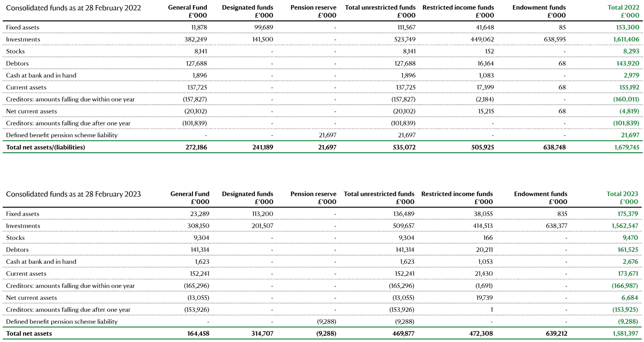Click the 2023 cash total 2,676
The height and width of the screenshot is (342, 644).
click(630, 262)
